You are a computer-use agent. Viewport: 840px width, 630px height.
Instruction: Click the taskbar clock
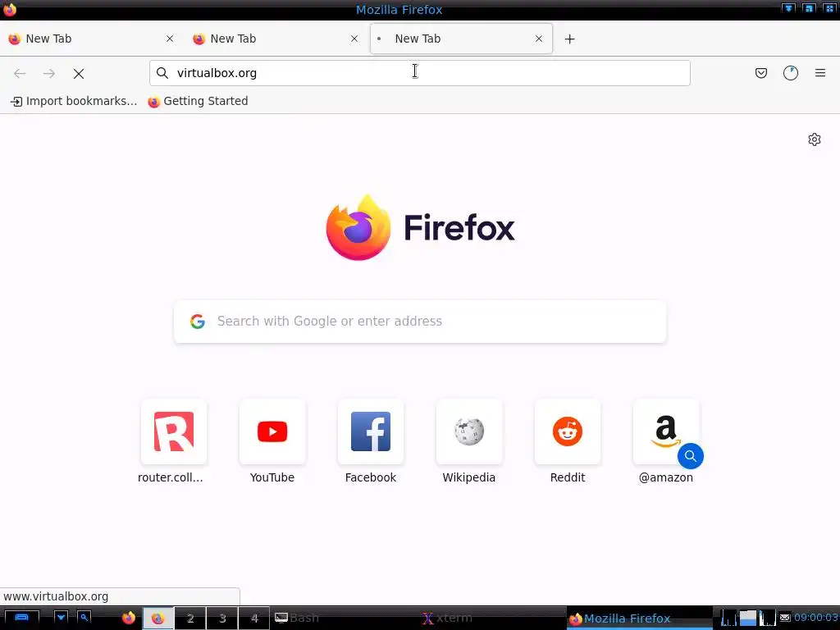815,618
